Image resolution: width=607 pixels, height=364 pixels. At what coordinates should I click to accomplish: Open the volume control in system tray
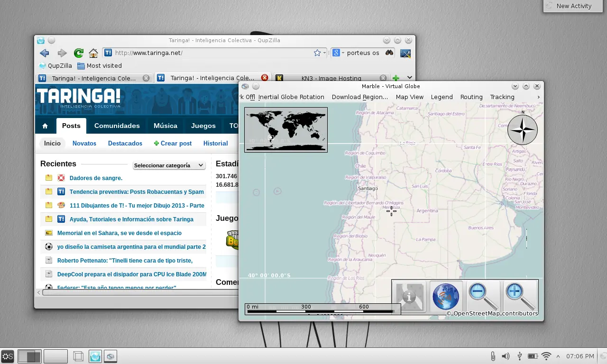[506, 356]
